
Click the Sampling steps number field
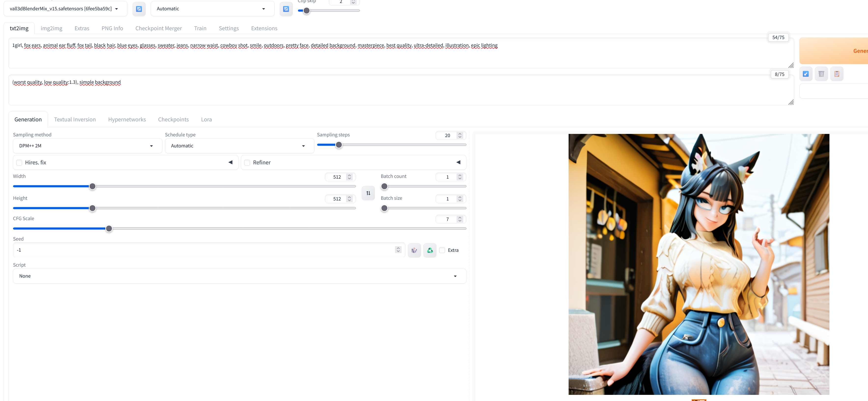click(x=450, y=135)
